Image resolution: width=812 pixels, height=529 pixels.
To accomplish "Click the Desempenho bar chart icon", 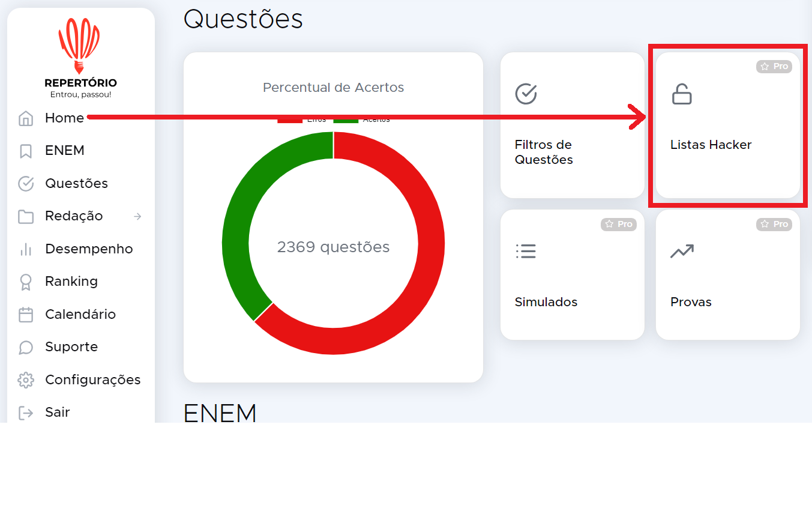I will pos(26,249).
